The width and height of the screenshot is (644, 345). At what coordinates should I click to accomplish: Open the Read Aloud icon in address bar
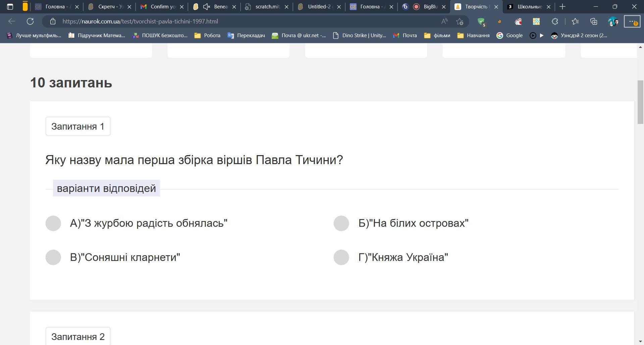coord(444,21)
